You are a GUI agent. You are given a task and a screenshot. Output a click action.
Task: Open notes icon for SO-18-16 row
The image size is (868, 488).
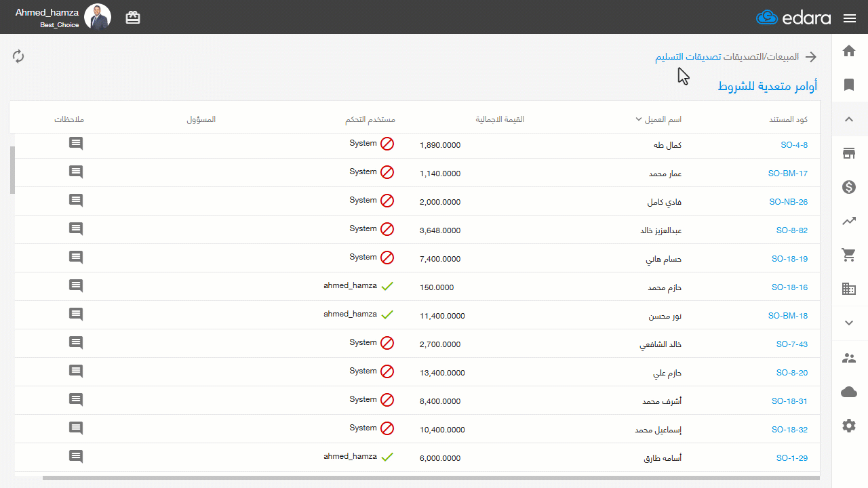click(76, 286)
